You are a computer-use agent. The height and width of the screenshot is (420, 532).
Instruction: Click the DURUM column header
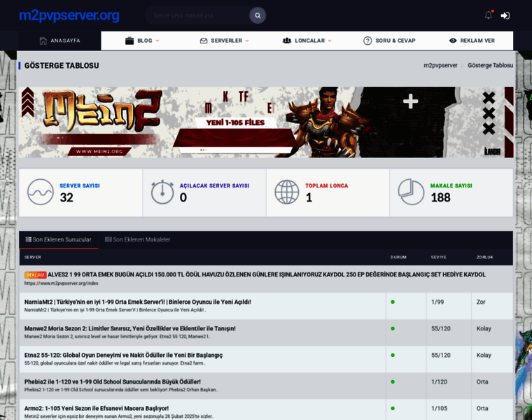tap(398, 257)
